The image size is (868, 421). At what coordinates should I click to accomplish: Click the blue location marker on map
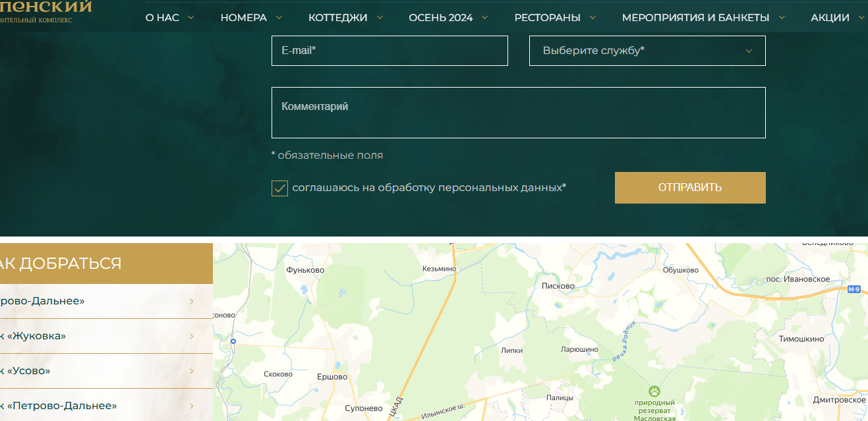[233, 341]
